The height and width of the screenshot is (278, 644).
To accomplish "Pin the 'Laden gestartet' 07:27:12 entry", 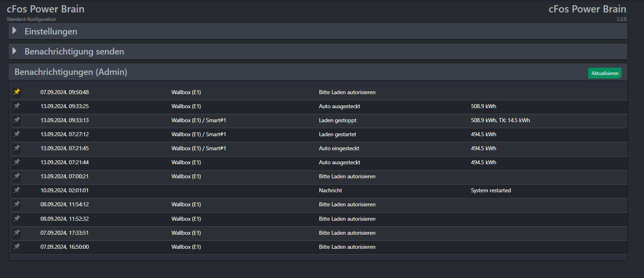I will (17, 134).
